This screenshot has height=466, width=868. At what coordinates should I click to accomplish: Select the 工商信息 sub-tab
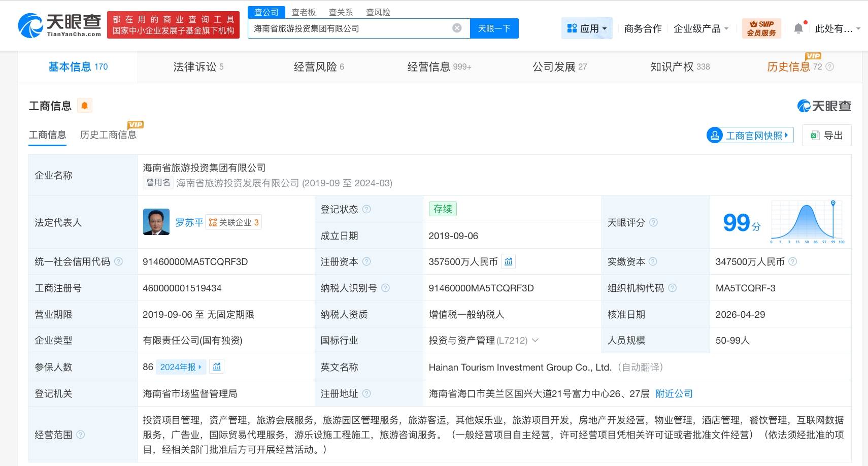(47, 135)
